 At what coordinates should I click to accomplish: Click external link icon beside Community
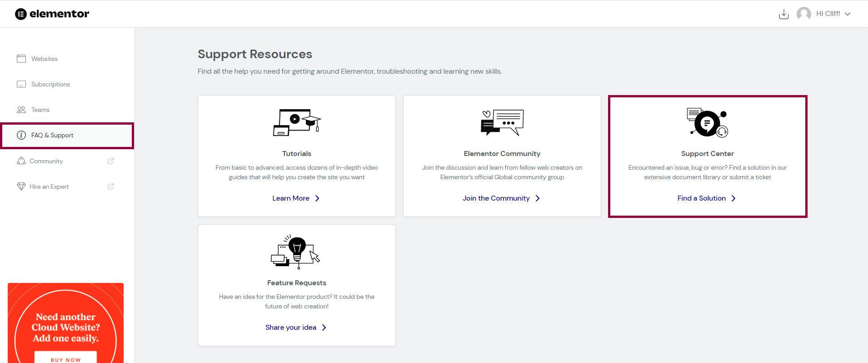[111, 161]
